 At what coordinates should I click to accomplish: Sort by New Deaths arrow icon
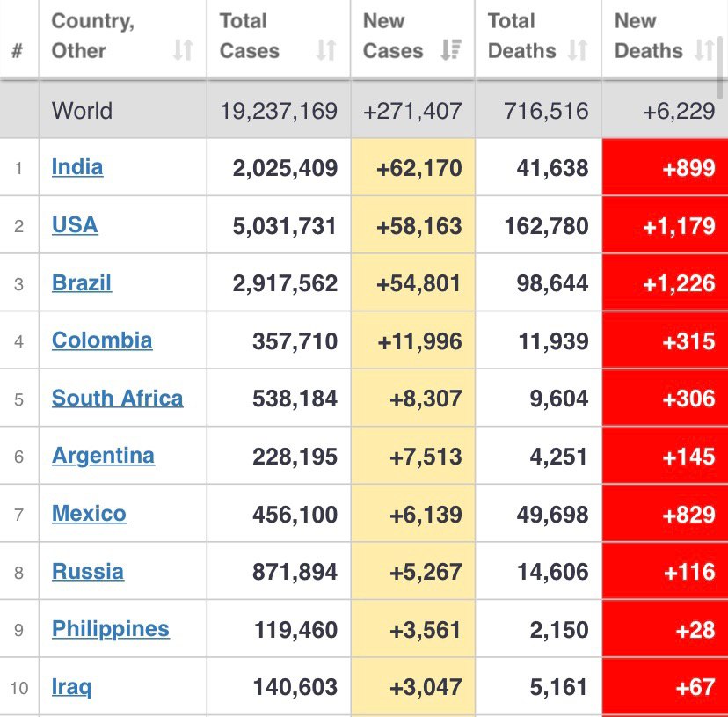click(x=704, y=50)
